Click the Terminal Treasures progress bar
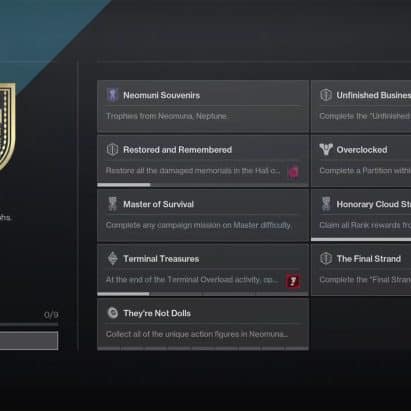The image size is (411, 411). [x=203, y=294]
